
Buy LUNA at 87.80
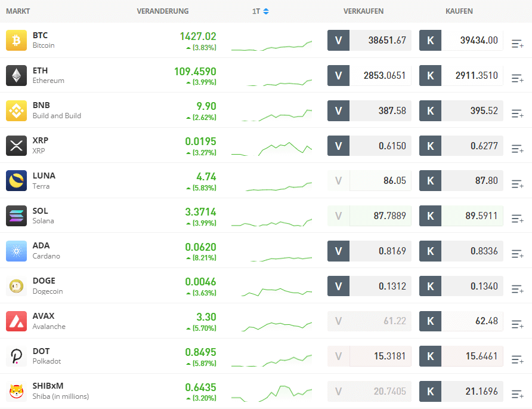[461, 181]
